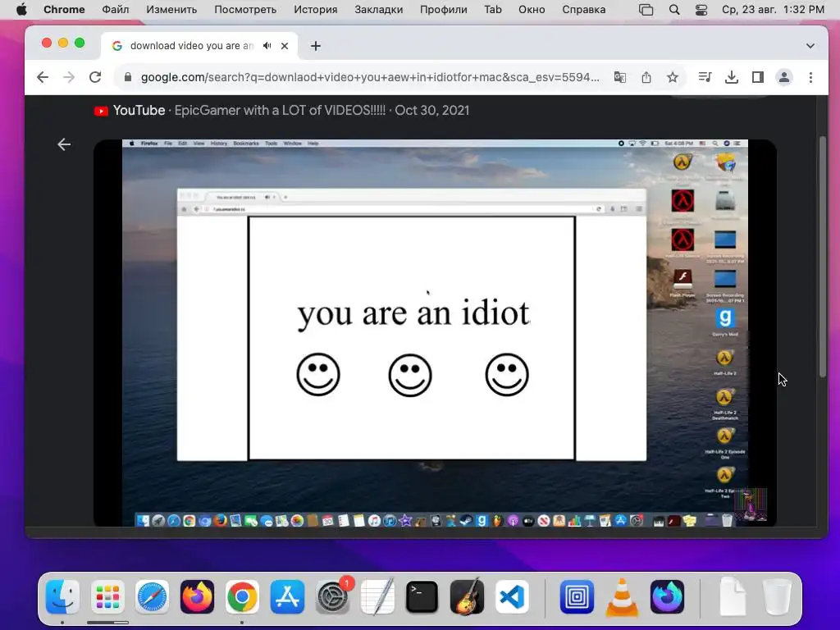
Task: Open Control Center in the menu bar
Action: (701, 10)
